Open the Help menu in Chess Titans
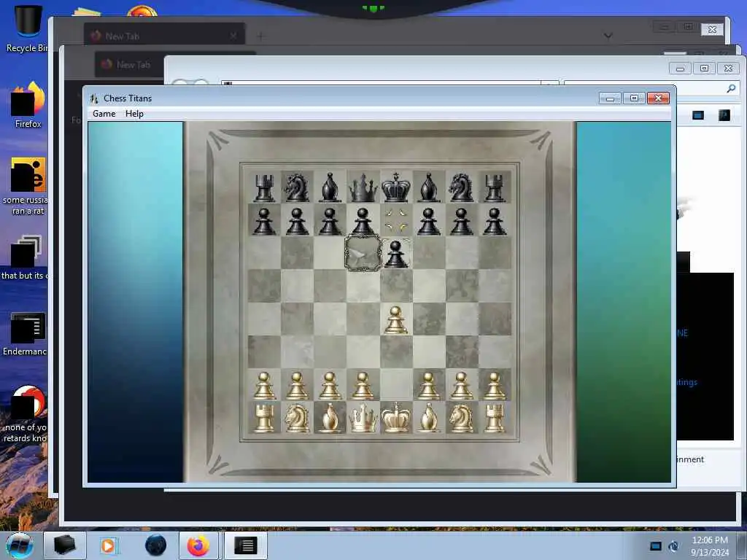This screenshot has width=747, height=560. [134, 114]
